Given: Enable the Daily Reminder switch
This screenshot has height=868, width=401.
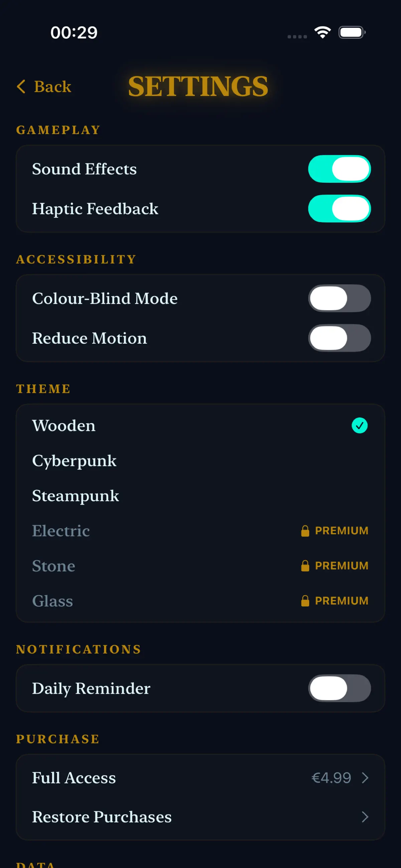Looking at the screenshot, I should coord(340,688).
